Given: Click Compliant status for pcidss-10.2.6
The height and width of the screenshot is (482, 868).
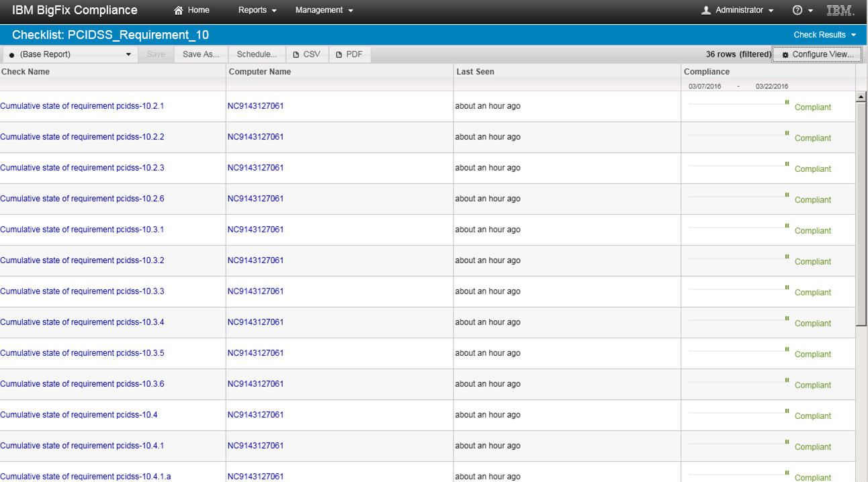Looking at the screenshot, I should click(813, 200).
